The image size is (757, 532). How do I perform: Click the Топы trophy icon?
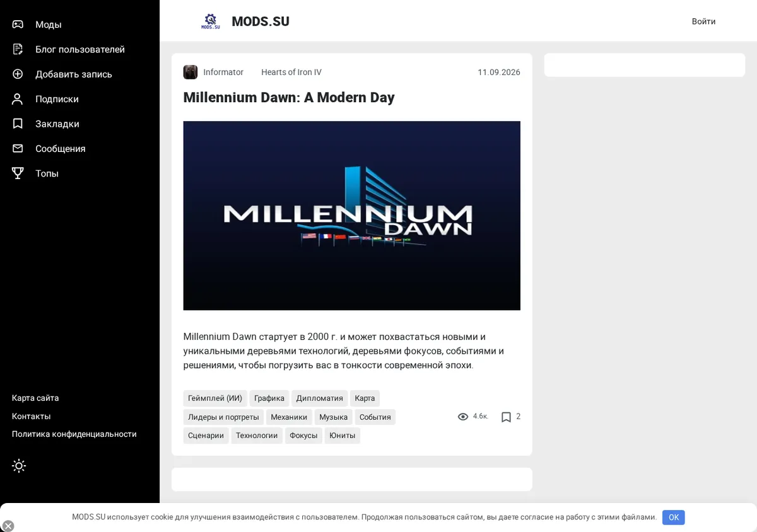pyautogui.click(x=18, y=173)
